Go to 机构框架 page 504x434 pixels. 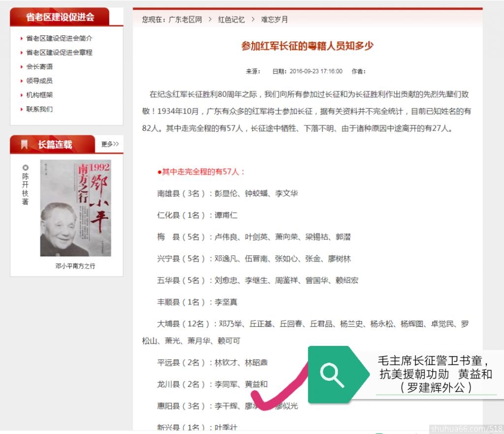(39, 95)
